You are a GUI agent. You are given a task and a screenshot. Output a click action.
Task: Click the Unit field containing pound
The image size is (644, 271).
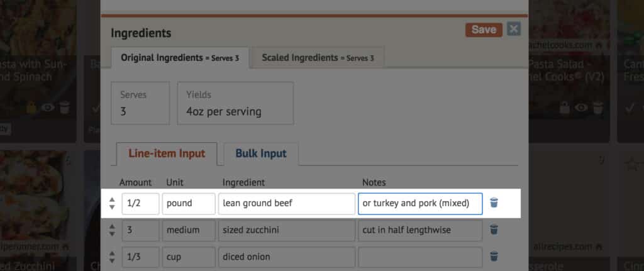tap(187, 204)
